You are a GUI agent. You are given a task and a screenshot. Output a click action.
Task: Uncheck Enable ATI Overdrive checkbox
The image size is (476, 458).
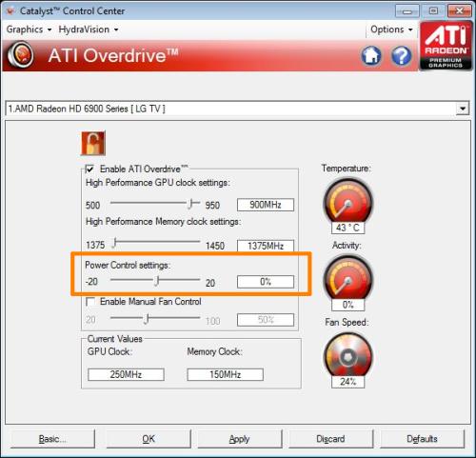click(x=90, y=169)
